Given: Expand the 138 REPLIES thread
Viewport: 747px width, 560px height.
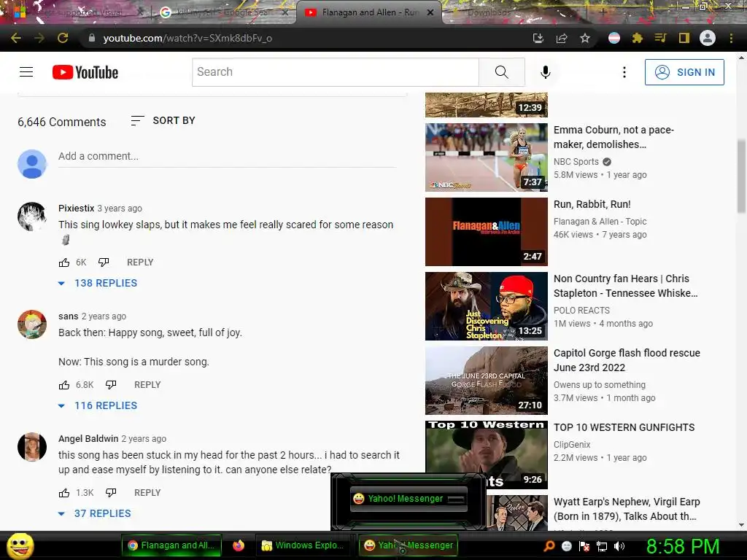Looking at the screenshot, I should 98,283.
